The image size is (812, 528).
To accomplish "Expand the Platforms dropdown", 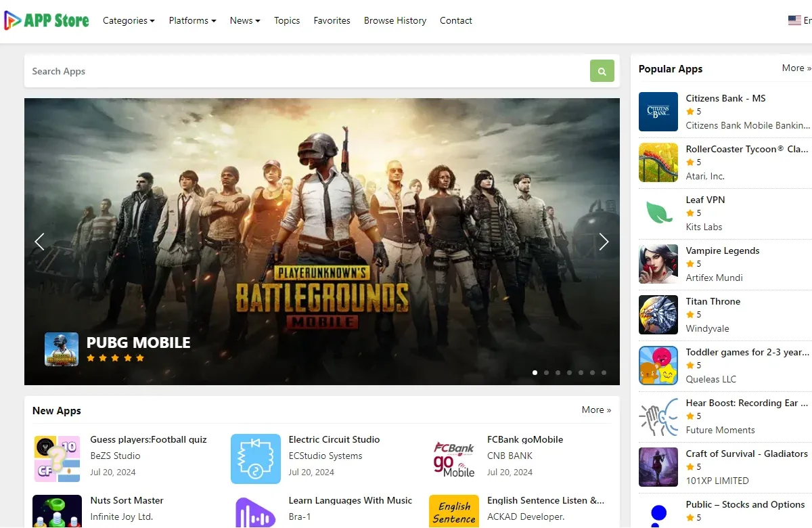I will pos(192,20).
